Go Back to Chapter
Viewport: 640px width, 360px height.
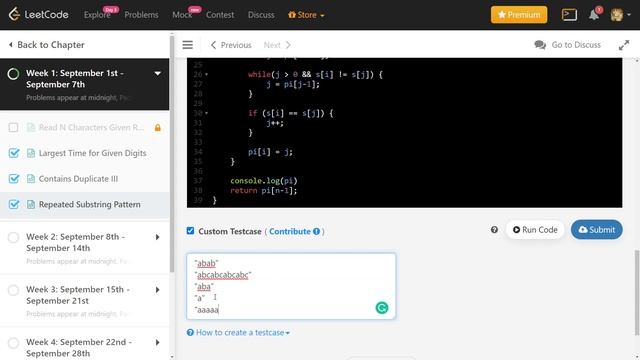[x=47, y=45]
